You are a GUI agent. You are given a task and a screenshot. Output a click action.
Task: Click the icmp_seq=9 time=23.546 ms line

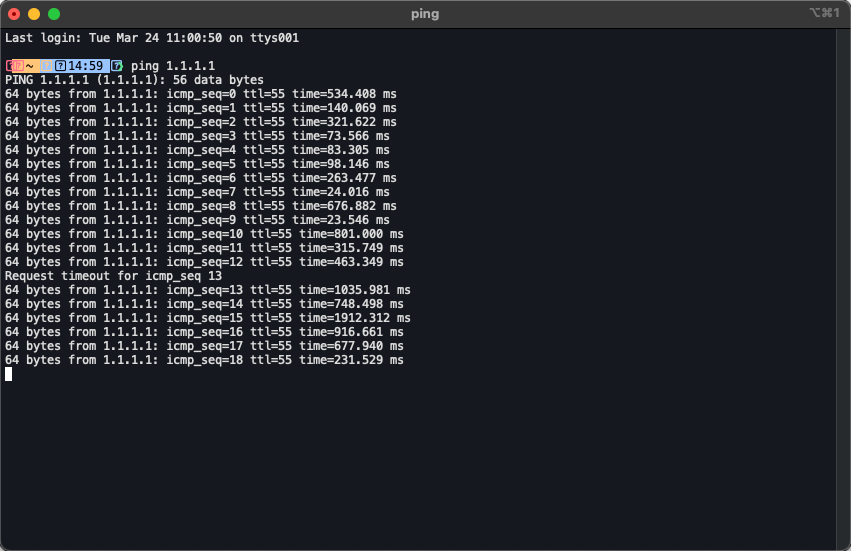pos(197,220)
